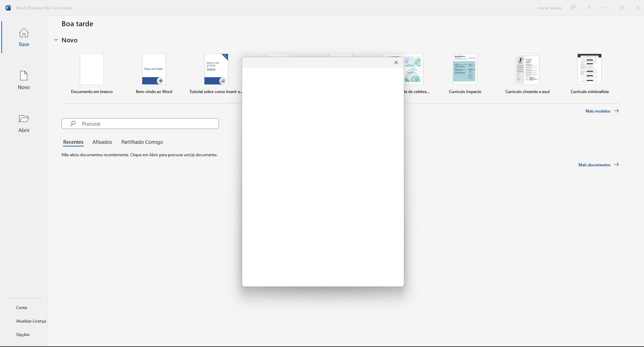Follow the Mais modelos link
644x347 pixels.
coord(602,111)
